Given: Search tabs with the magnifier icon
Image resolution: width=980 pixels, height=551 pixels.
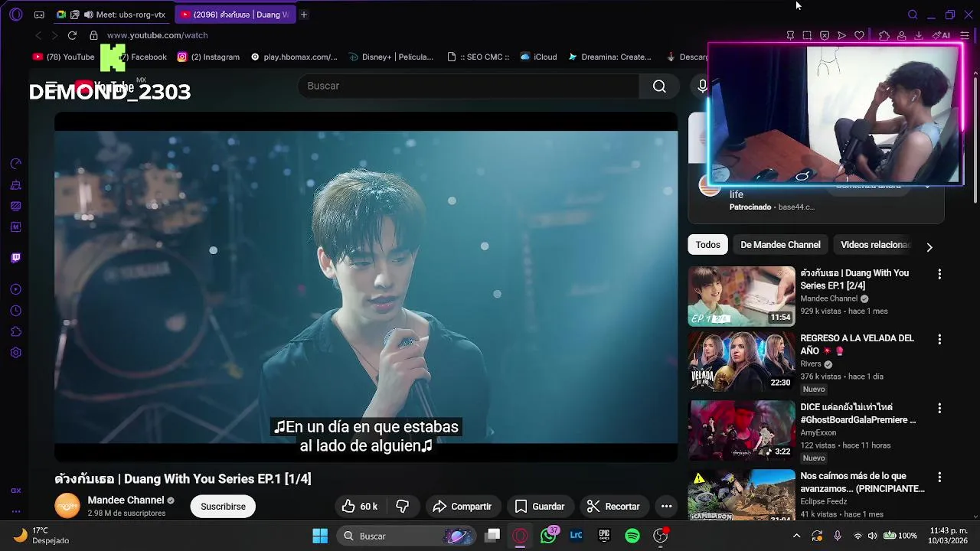Looking at the screenshot, I should (x=913, y=15).
